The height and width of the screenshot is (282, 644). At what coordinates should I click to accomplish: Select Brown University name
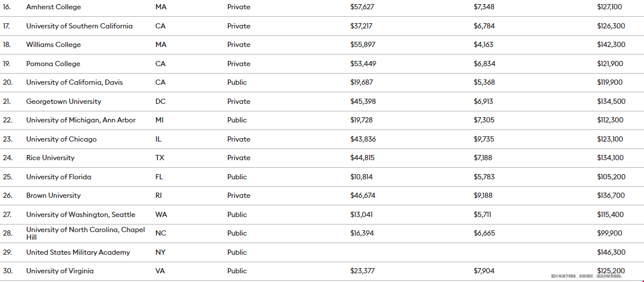pos(53,196)
